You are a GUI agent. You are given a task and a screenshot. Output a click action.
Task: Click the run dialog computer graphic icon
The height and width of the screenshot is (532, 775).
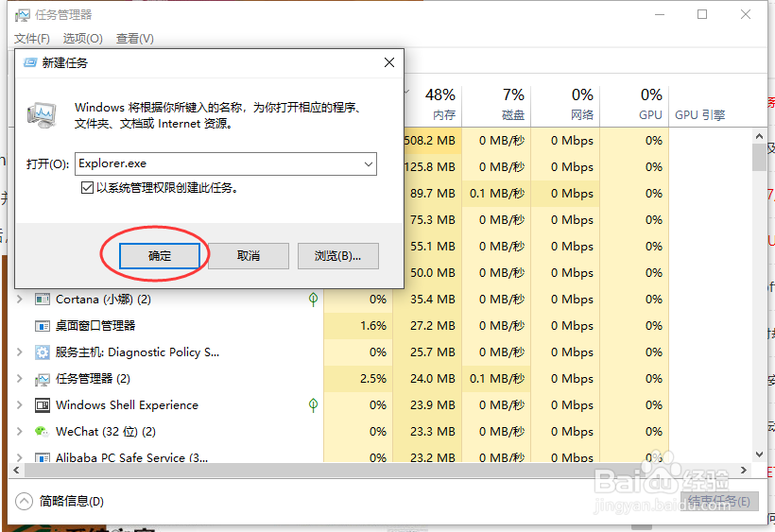pyautogui.click(x=42, y=115)
